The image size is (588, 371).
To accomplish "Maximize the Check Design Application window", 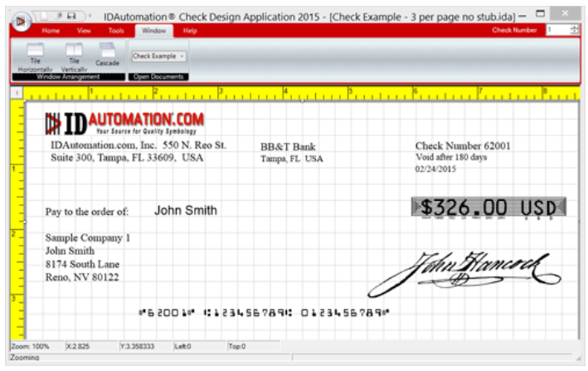I will (x=540, y=13).
